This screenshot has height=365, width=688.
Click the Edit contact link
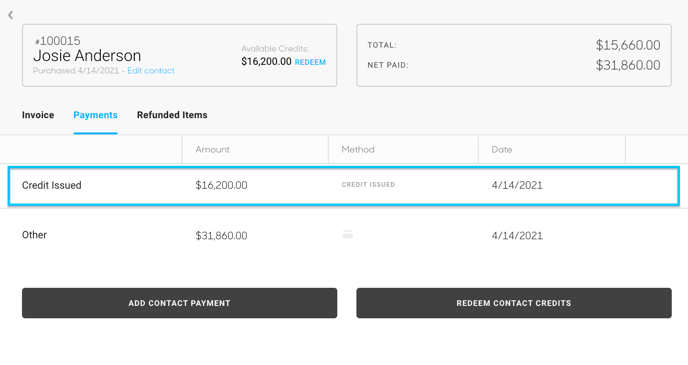click(151, 71)
